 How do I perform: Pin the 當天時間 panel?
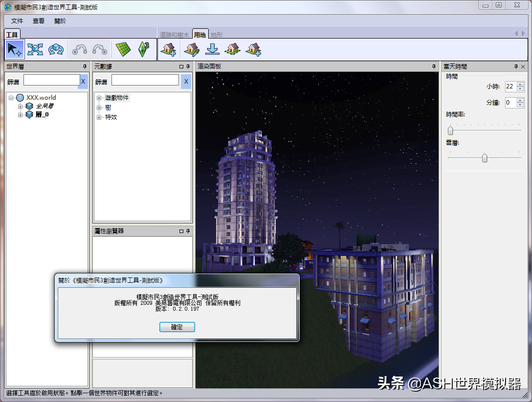516,66
